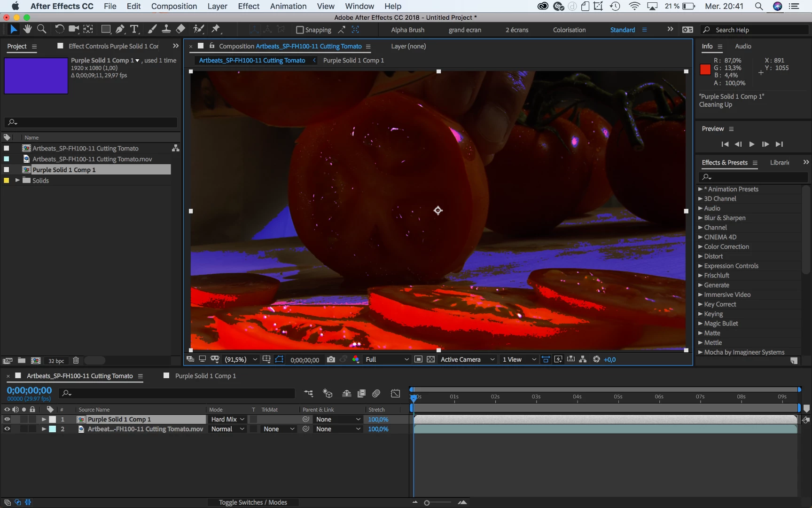Select the Hand tool

(x=27, y=29)
